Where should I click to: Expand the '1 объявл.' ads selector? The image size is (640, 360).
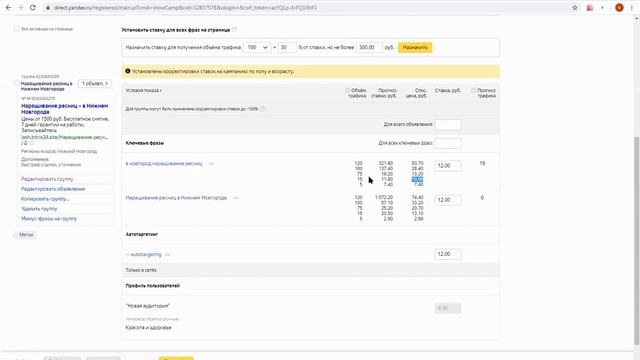coord(95,83)
